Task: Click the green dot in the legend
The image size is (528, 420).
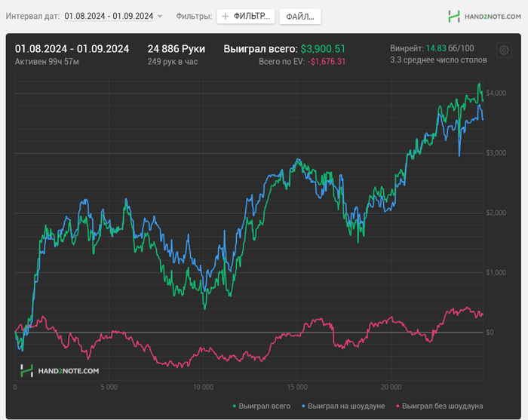Action: pos(235,406)
